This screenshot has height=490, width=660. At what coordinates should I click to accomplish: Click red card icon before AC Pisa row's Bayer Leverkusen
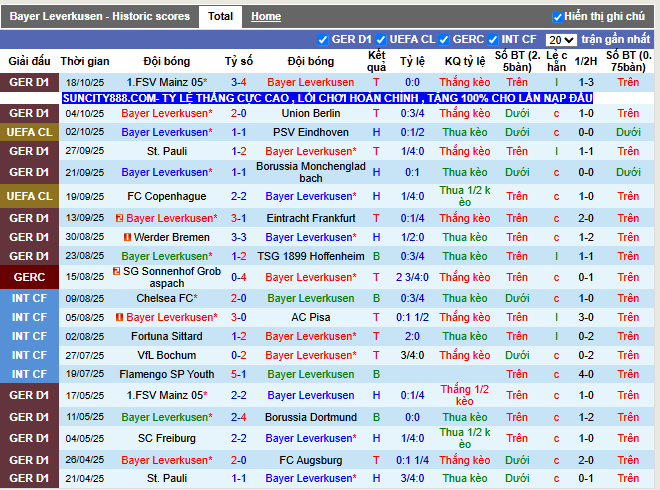pyautogui.click(x=120, y=317)
